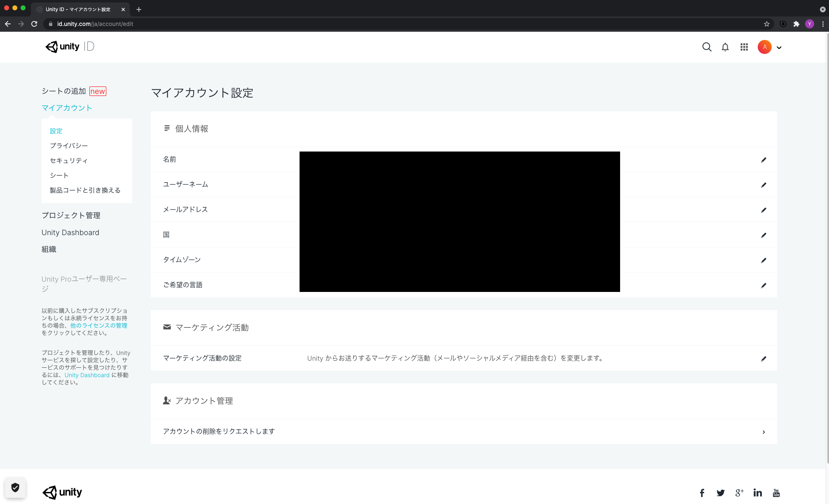Close the Unity ID tab

123,9
